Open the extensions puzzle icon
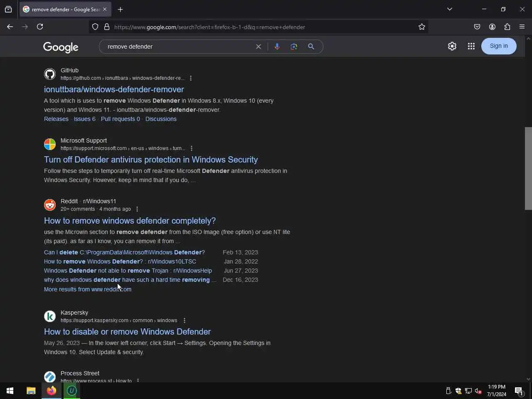532x399 pixels. [x=507, y=27]
